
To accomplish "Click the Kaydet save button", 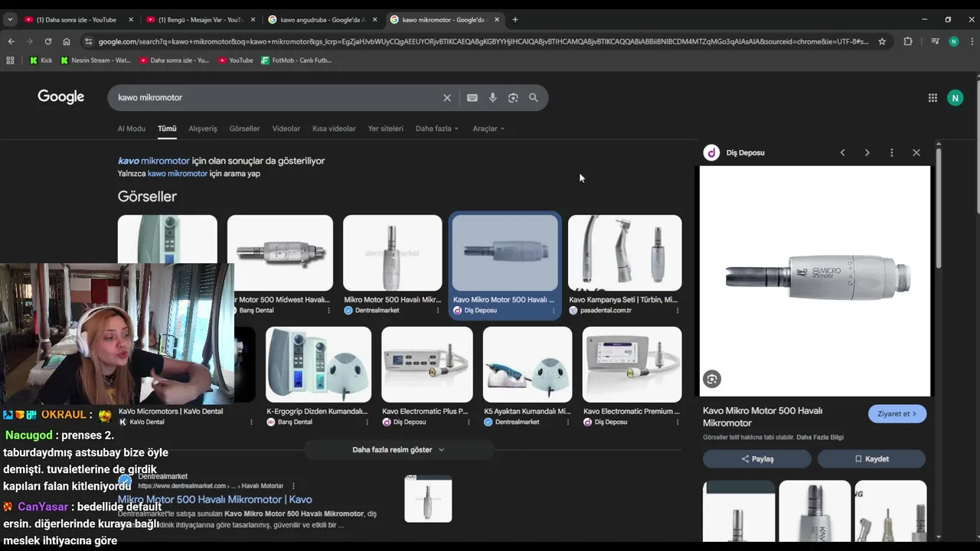I will (x=871, y=458).
